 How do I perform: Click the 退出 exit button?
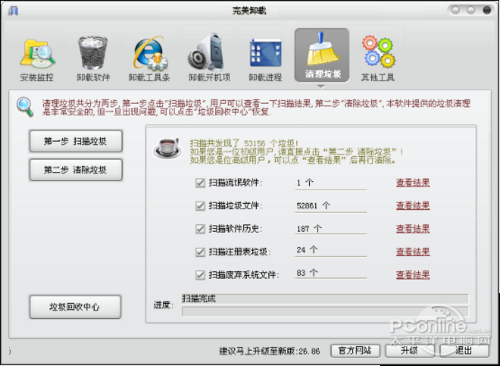click(x=464, y=351)
